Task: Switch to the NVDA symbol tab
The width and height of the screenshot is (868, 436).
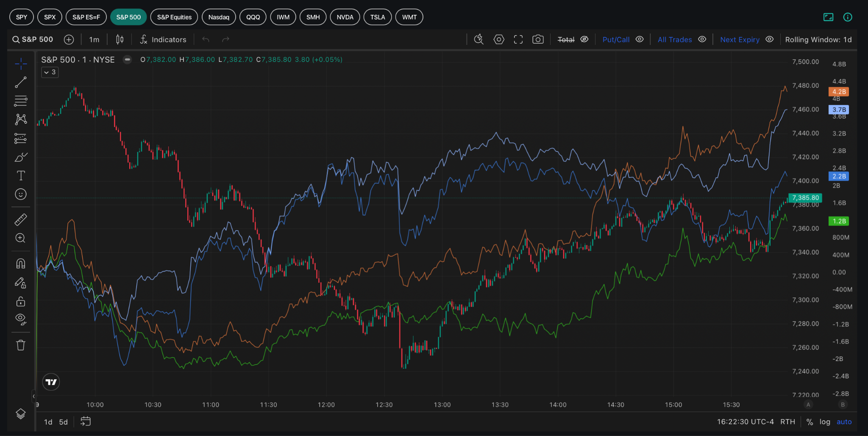Action: [345, 17]
